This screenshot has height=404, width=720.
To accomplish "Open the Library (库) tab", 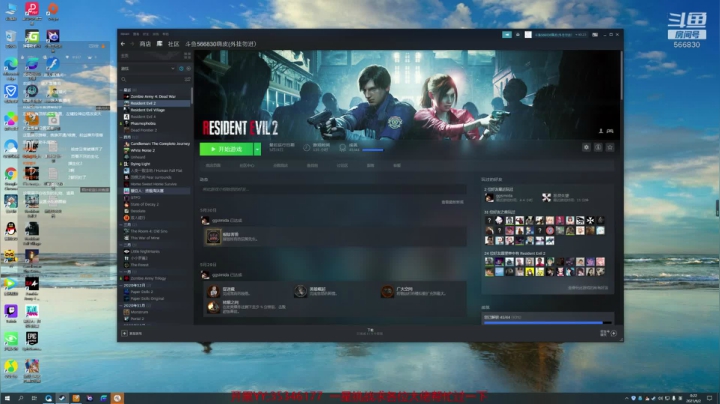I will click(x=159, y=44).
